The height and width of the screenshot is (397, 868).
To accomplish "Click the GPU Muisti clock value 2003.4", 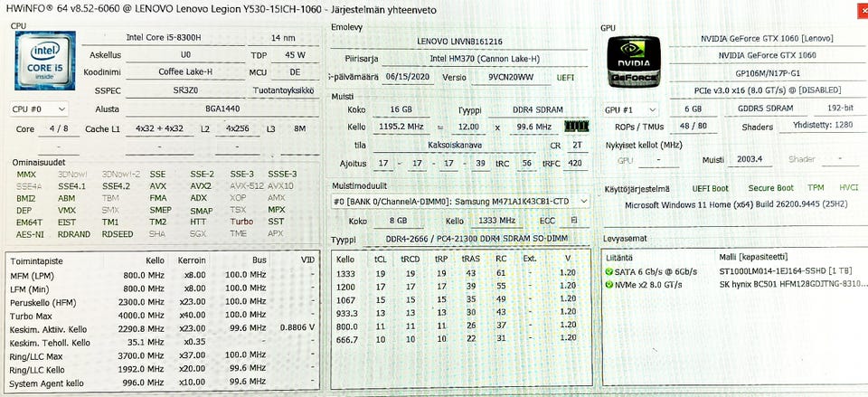I will (x=750, y=159).
